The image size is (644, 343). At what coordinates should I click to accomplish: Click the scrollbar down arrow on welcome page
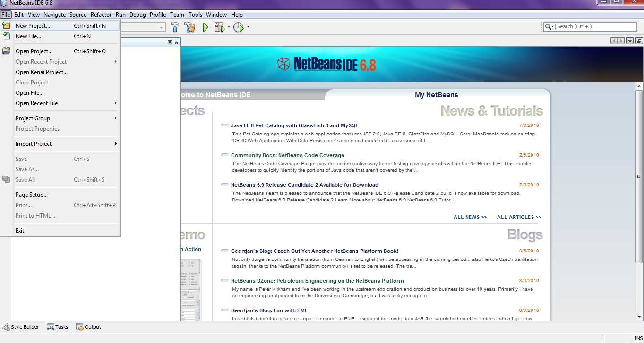point(640,318)
